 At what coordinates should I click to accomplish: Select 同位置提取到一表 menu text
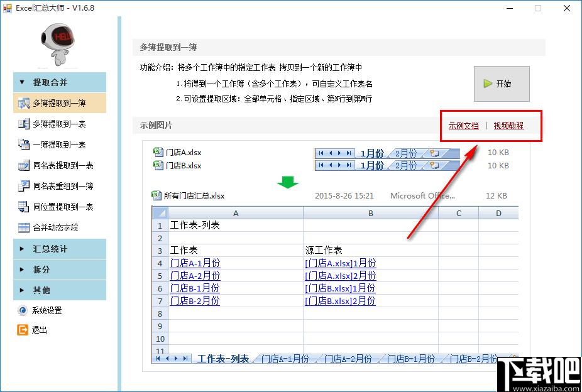coord(63,207)
